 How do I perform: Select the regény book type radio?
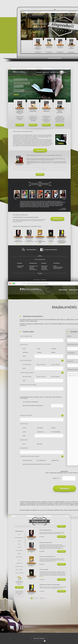coord(21,349)
